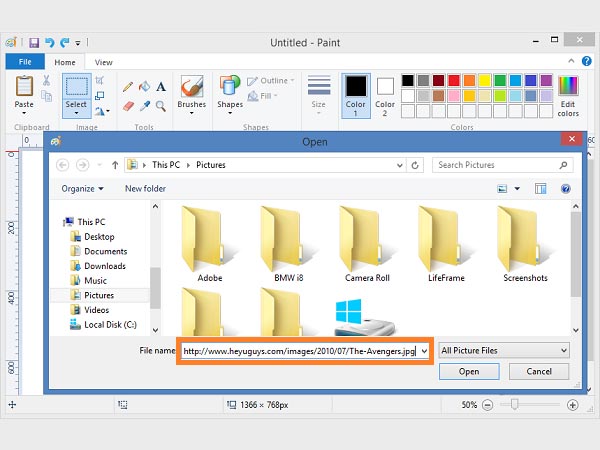Open the File menu tab
This screenshot has height=450, width=600.
pyautogui.click(x=24, y=62)
